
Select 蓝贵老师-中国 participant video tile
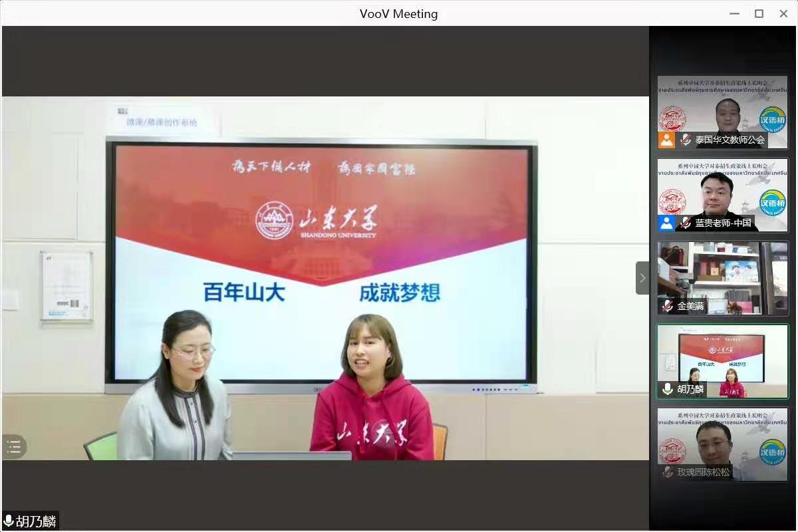click(x=722, y=195)
